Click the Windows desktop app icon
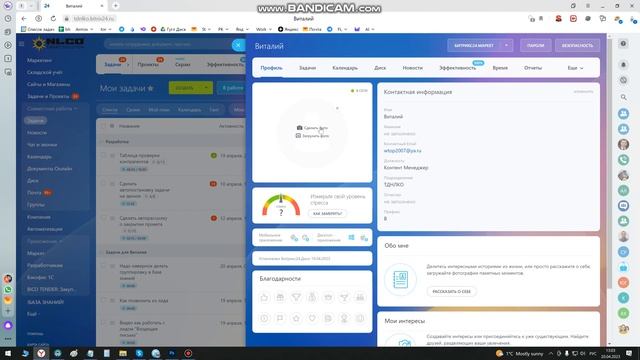 pos(351,237)
